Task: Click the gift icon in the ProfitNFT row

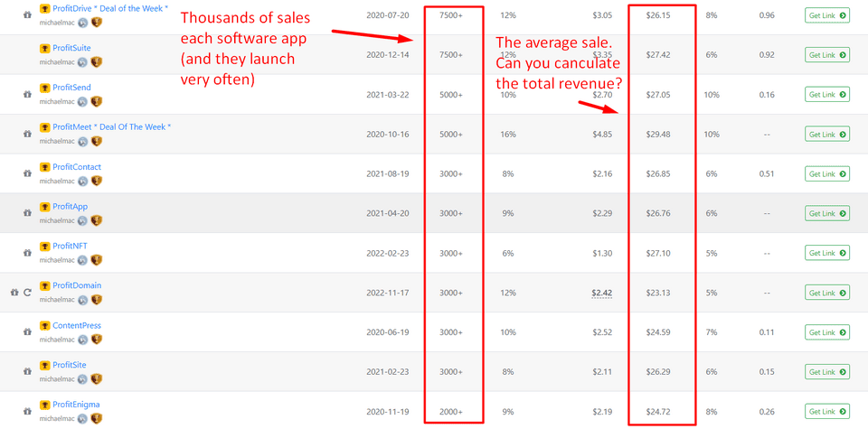Action: point(27,253)
